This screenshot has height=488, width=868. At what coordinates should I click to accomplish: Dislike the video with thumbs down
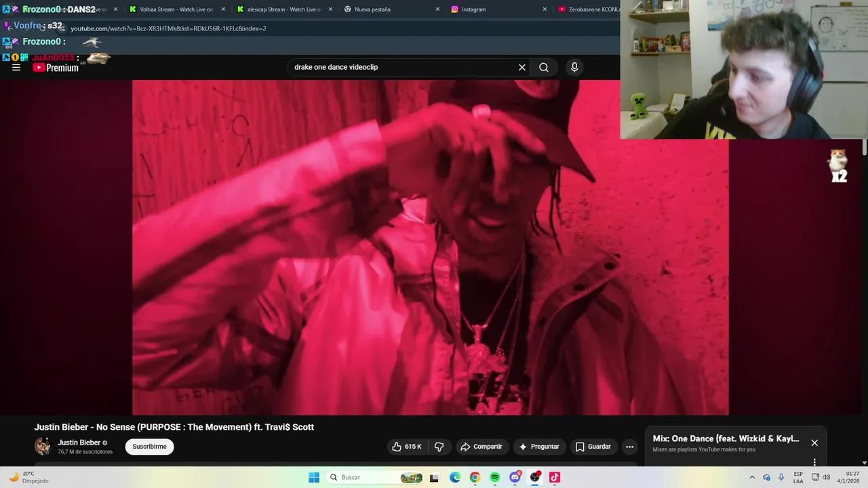(439, 447)
